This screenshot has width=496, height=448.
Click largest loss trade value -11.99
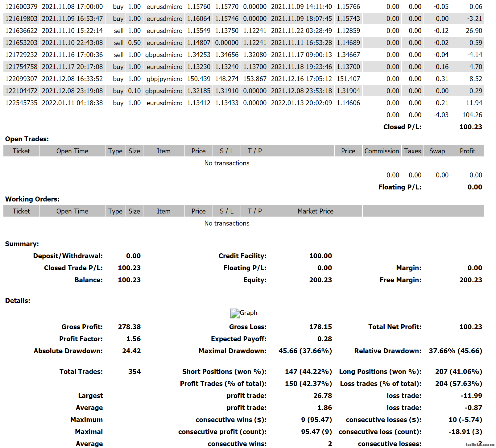tap(471, 396)
